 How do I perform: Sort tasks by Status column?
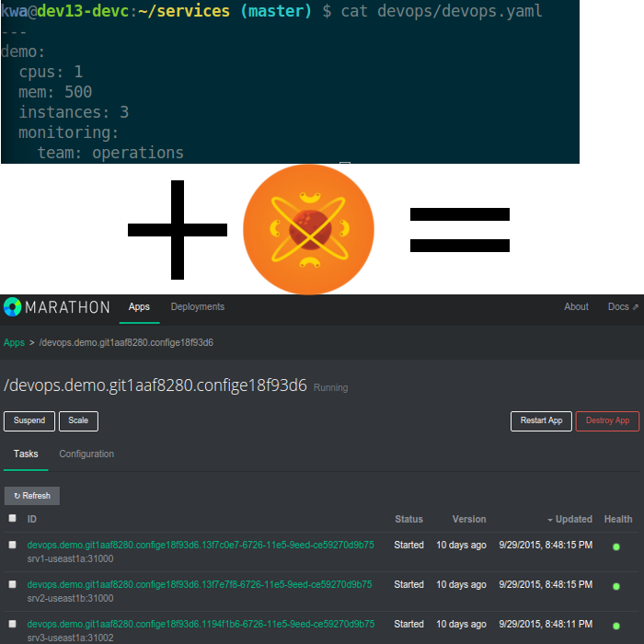point(408,519)
